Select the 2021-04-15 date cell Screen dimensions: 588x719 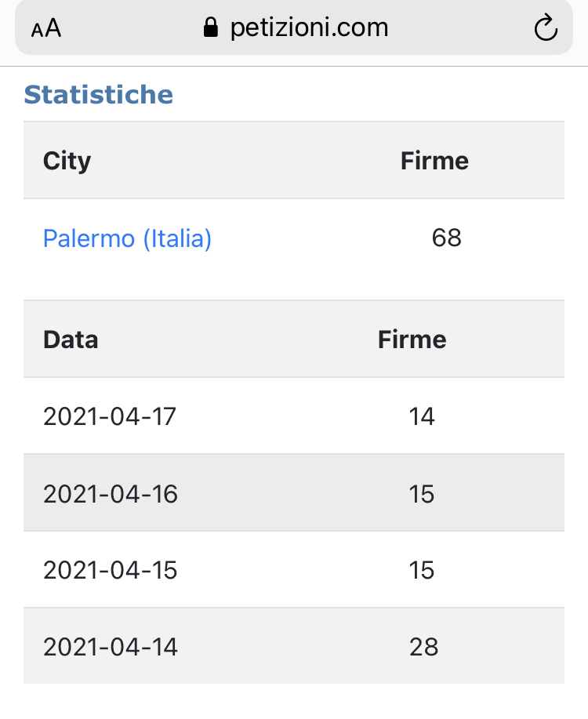point(110,571)
